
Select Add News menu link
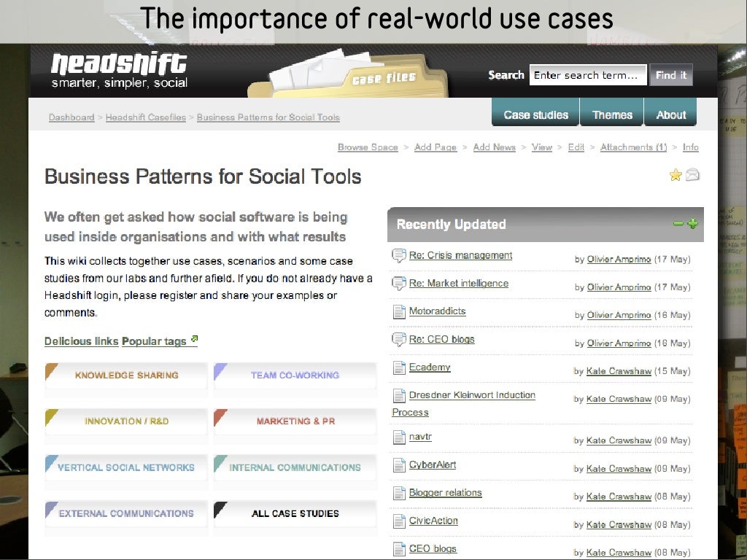tap(494, 147)
